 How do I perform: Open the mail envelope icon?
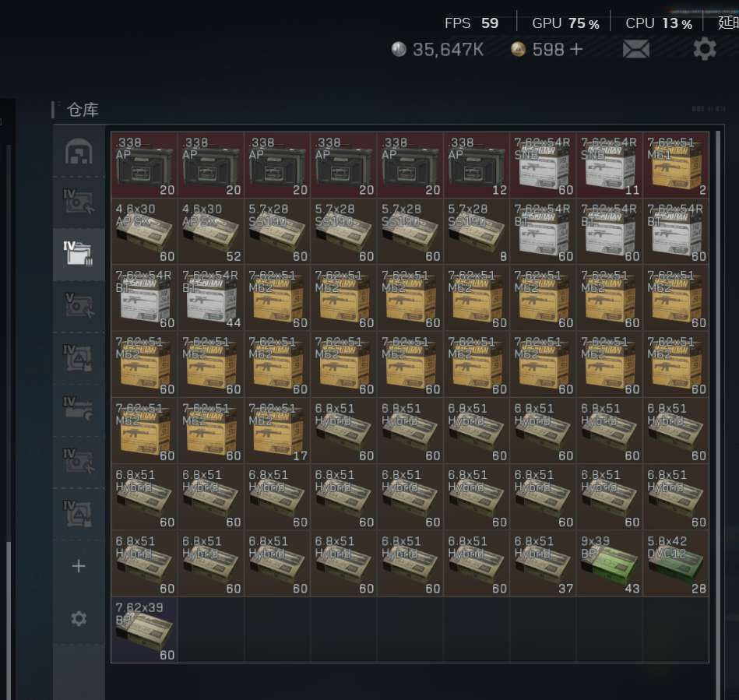pyautogui.click(x=635, y=50)
